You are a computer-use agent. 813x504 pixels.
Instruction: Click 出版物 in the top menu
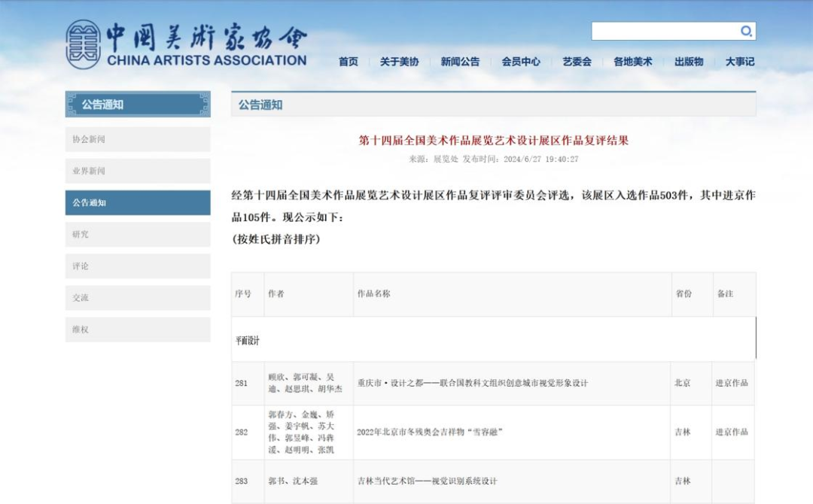tap(689, 62)
